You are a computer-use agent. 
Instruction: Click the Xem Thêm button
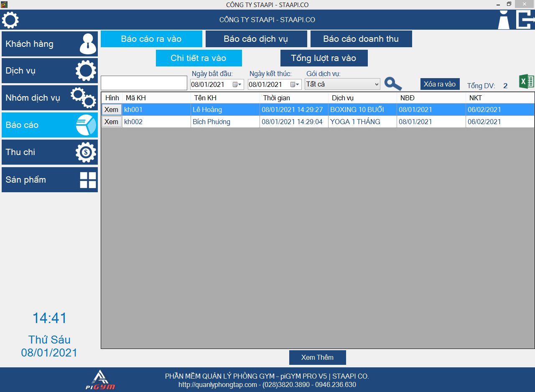[x=317, y=357]
